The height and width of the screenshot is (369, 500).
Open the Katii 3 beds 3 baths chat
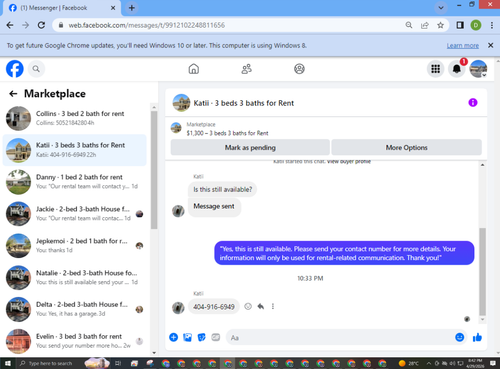pos(75,150)
